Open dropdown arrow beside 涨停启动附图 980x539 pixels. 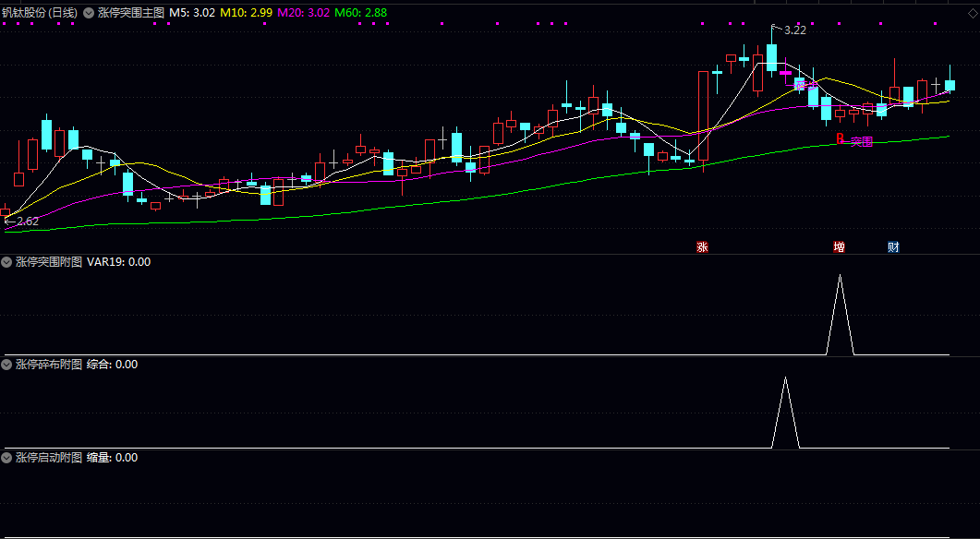[x=6, y=457]
